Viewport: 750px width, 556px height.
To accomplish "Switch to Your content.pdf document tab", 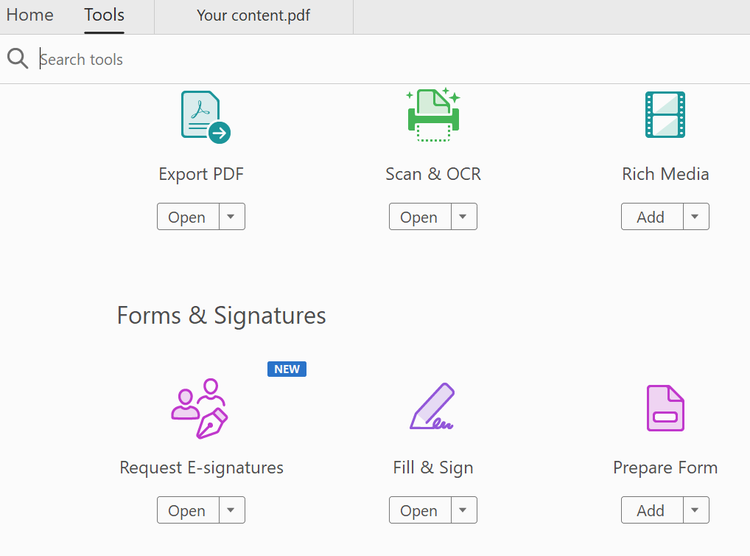I will pyautogui.click(x=254, y=16).
